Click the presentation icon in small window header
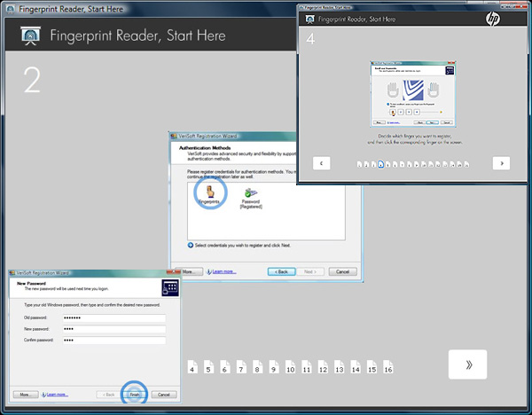The height and width of the screenshot is (415, 532). 309,20
